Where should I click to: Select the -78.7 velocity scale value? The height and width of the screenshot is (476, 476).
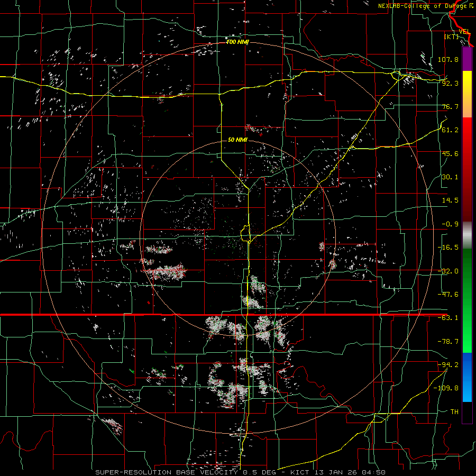click(x=448, y=342)
